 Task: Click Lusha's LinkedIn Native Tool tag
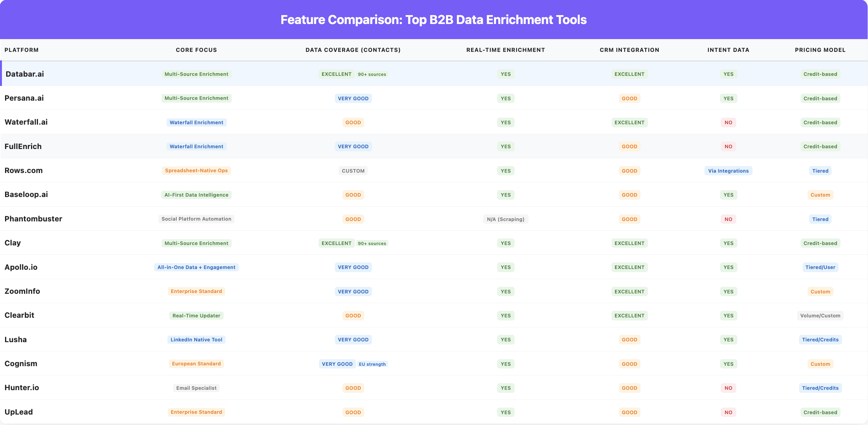point(196,339)
